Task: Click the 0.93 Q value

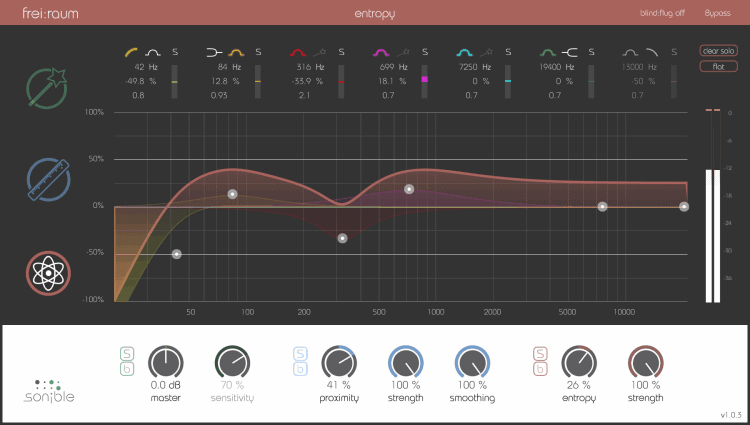Action: [219, 95]
